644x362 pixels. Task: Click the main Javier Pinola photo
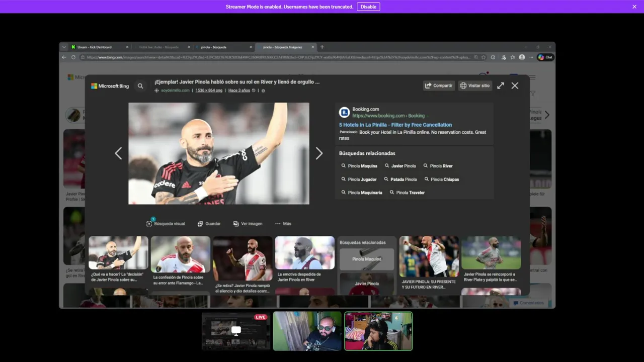(x=219, y=153)
